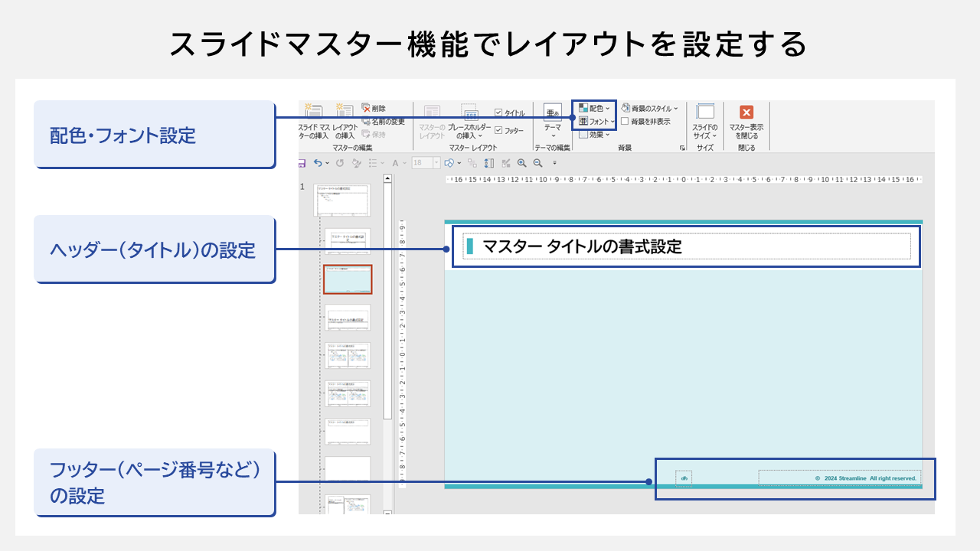Click the bullet list icon
Viewport: 980px width, 551px height.
click(x=373, y=163)
